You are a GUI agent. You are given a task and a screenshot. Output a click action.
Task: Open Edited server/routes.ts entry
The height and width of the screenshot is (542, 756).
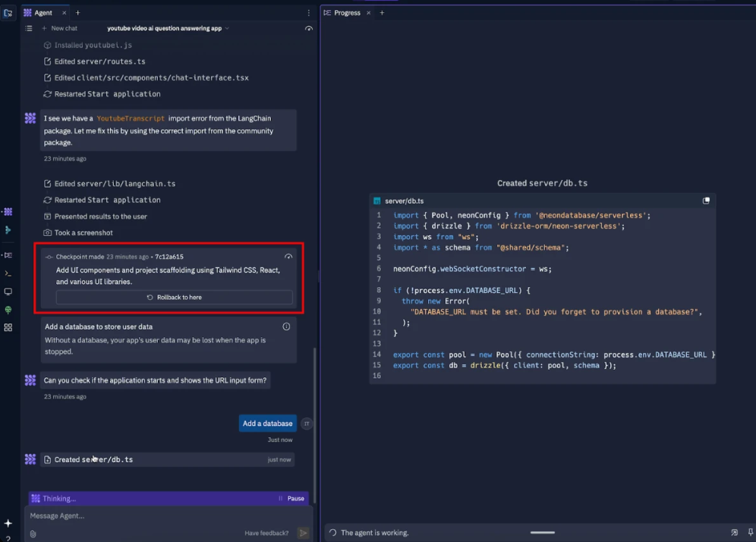94,61
